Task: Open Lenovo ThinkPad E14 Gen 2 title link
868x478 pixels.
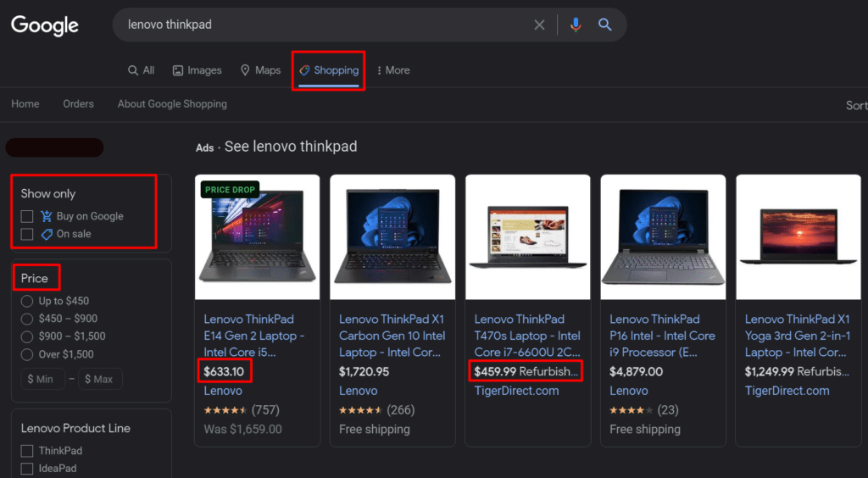Action: [x=254, y=336]
